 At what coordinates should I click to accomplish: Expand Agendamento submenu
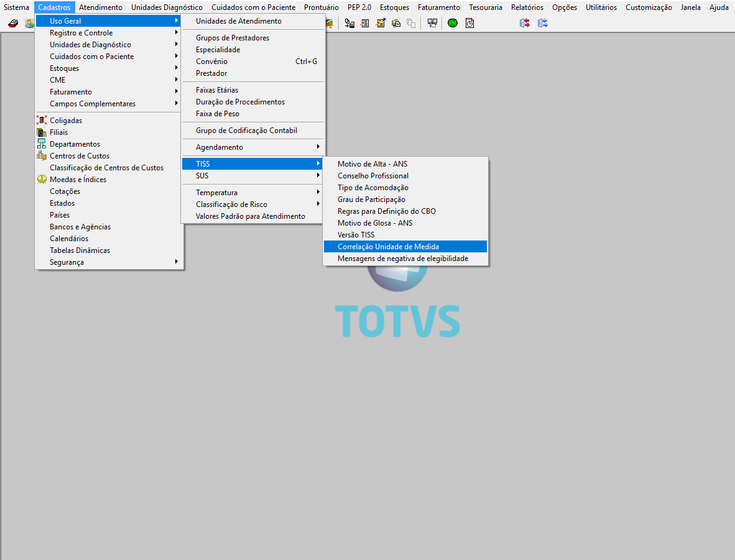click(252, 147)
